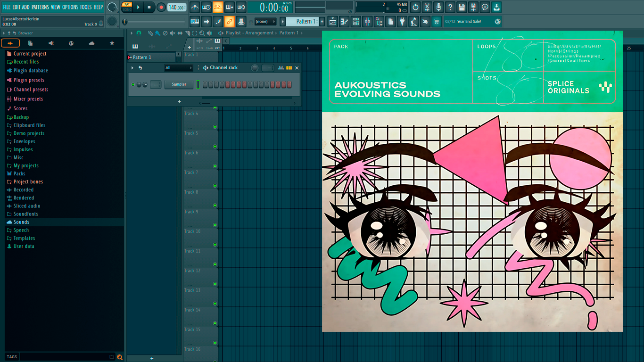The image size is (644, 362).
Task: Save the project with floppy disk icon
Action: tap(462, 7)
